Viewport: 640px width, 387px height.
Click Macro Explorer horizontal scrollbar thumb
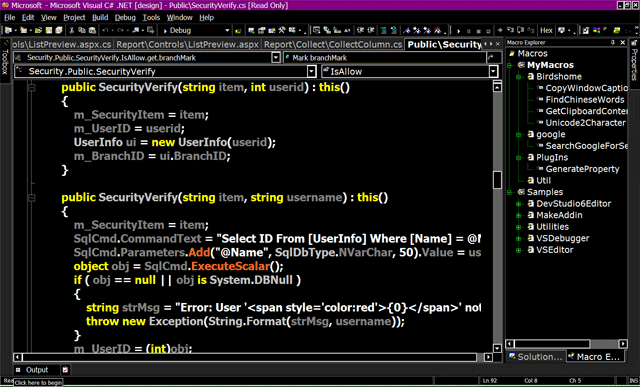pyautogui.click(x=553, y=344)
